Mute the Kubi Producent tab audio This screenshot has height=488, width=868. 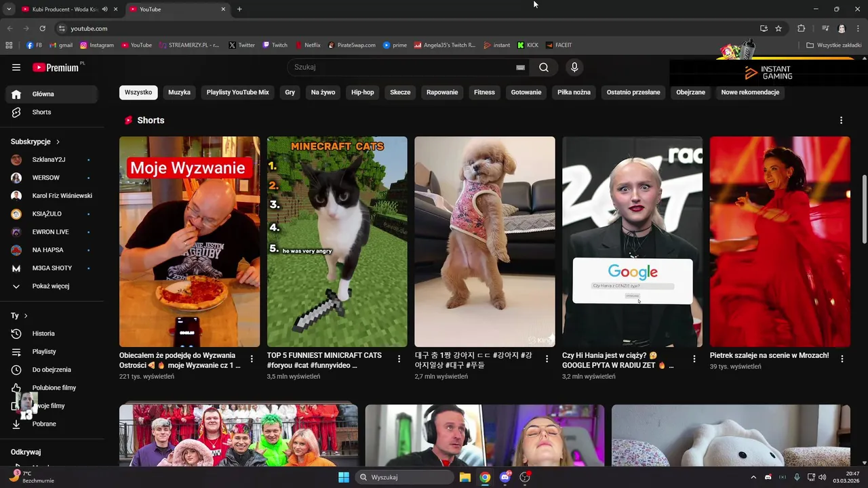104,9
